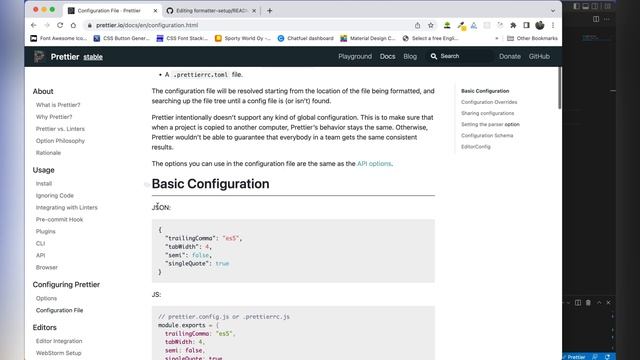Viewport: 640px width, 360px height.
Task: Go back using the browser back arrow
Action: click(33, 25)
